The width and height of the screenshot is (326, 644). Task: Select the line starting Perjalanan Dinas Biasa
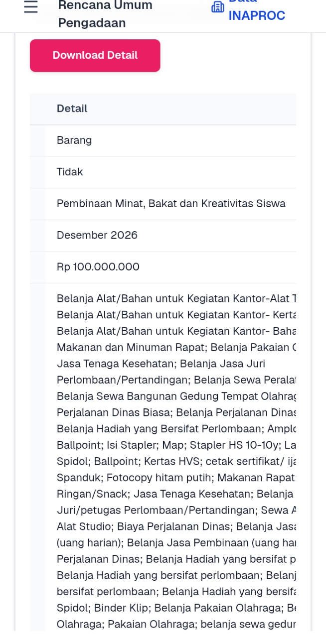click(x=176, y=413)
